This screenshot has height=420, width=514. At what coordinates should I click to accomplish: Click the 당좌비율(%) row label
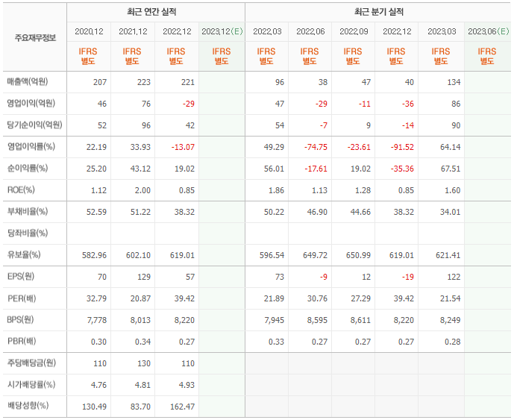point(28,233)
